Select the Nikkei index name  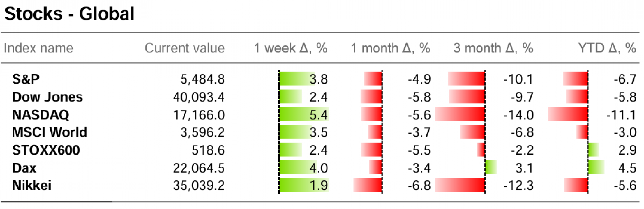32,186
